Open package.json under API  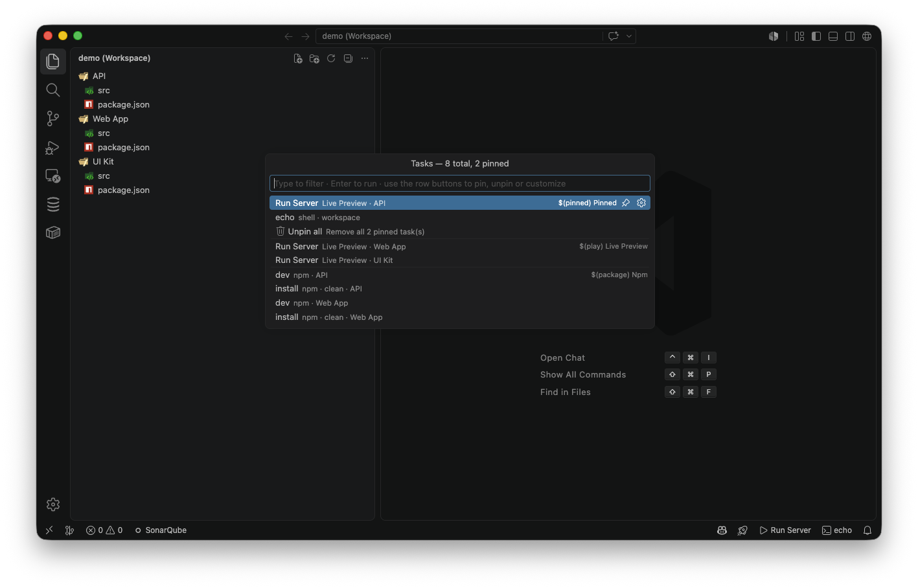click(x=222, y=104)
